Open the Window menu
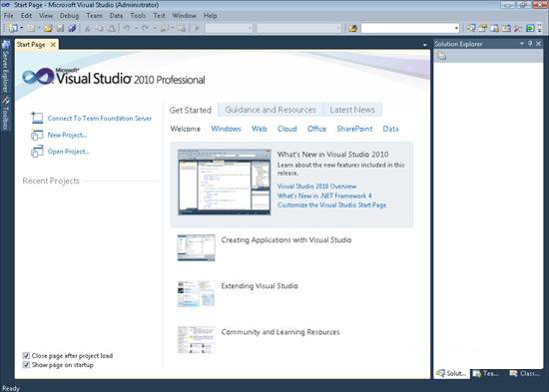This screenshot has width=549, height=392. click(185, 16)
